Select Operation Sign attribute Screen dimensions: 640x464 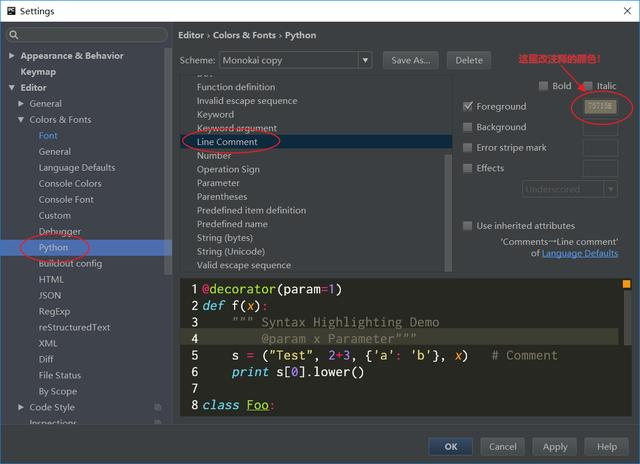(x=228, y=169)
